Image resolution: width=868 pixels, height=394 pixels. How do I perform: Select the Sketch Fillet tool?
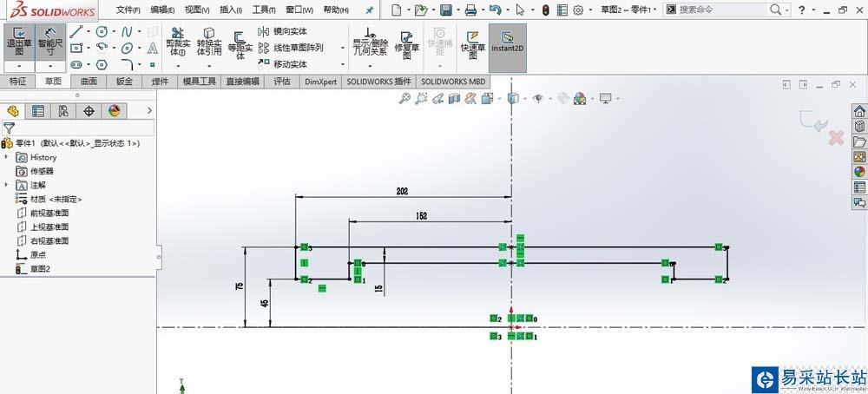click(x=127, y=65)
